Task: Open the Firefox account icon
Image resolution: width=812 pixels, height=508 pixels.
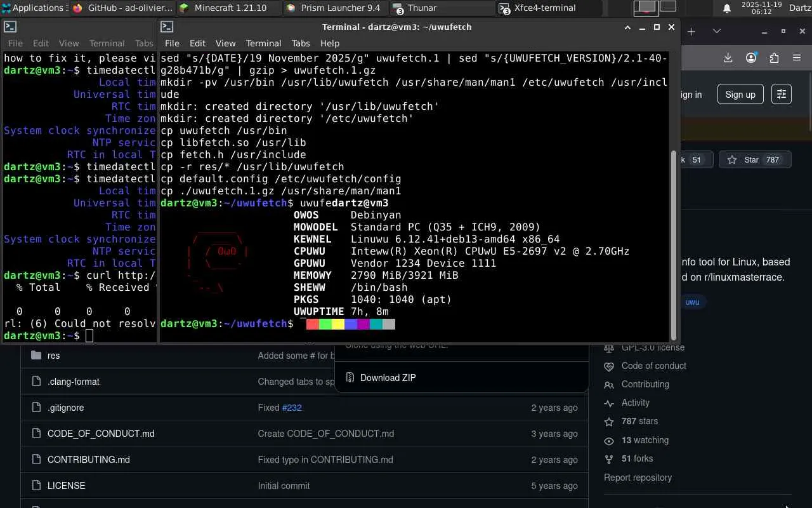Action: point(751,58)
